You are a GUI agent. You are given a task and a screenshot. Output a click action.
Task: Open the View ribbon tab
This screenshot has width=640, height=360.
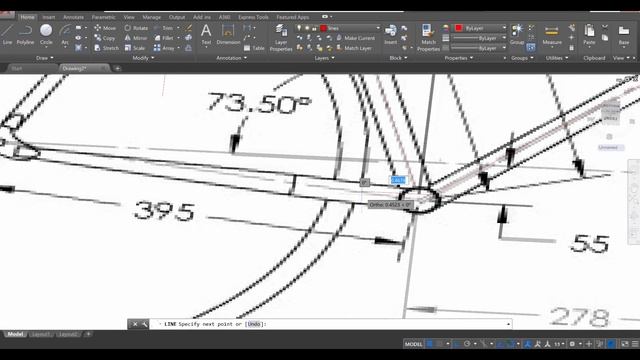pos(129,17)
